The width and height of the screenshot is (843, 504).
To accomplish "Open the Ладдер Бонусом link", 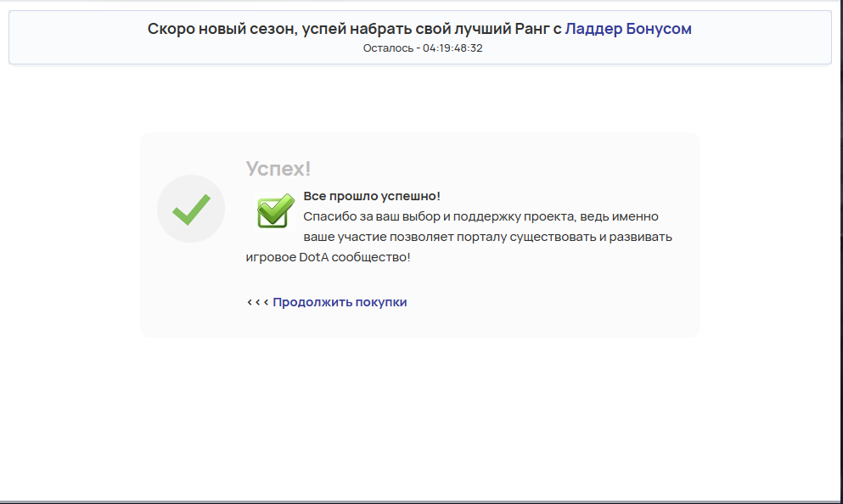I will pos(628,29).
